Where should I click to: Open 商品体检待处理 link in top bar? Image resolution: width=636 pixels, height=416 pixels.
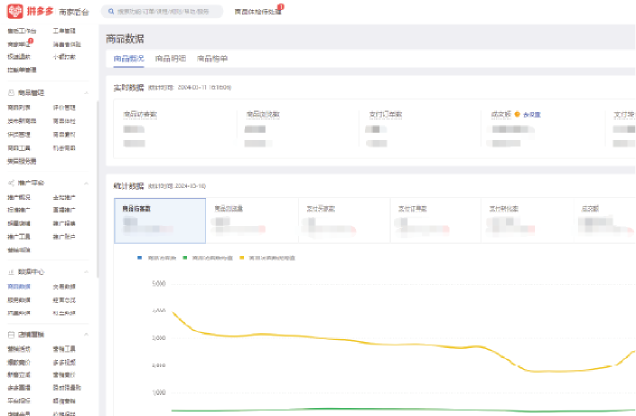point(257,12)
